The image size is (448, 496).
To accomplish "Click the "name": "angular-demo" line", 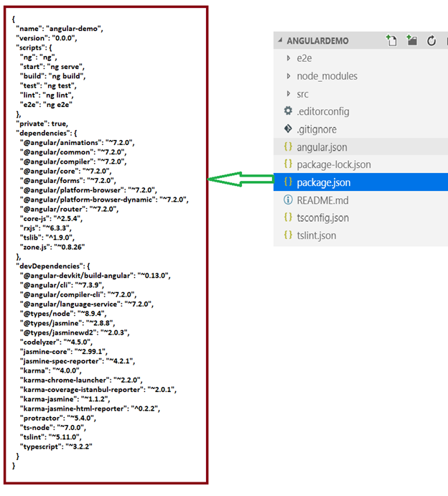I will click(x=60, y=29).
